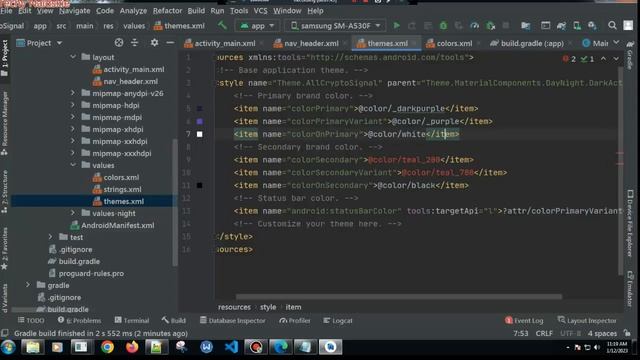Toggle the Gradle side panel
Viewport: 640px width, 360px height.
pos(630,56)
